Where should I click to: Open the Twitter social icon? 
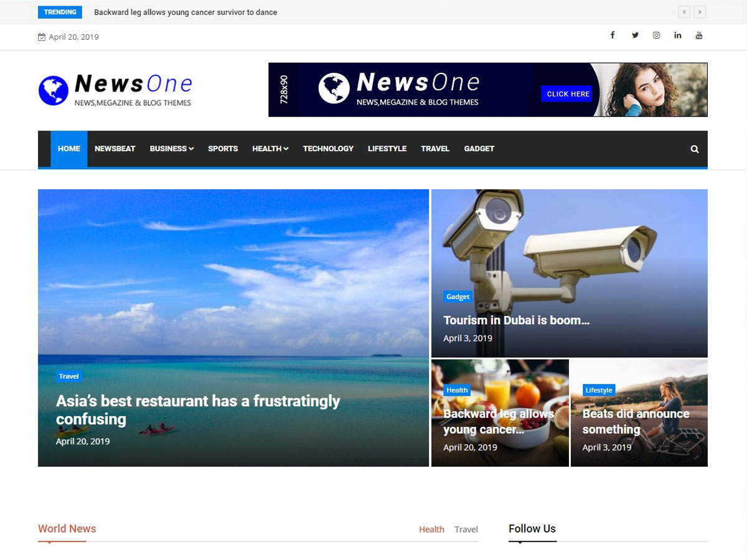[x=634, y=35]
